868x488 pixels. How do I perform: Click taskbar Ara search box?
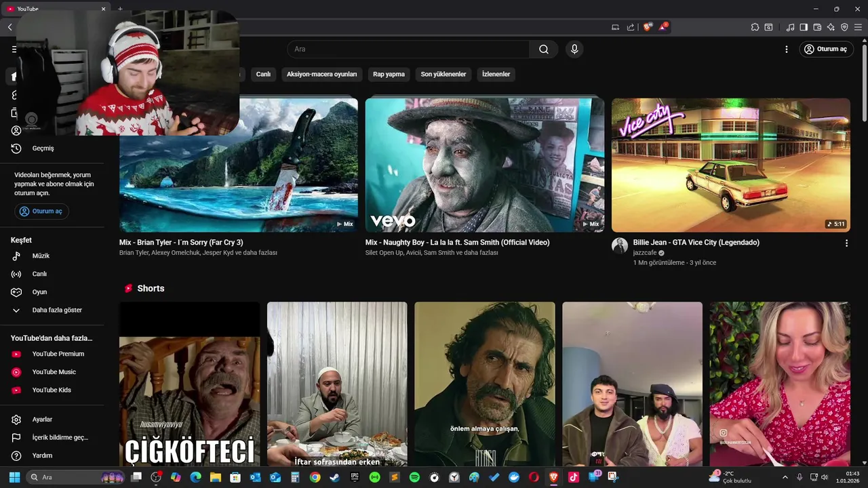75,477
